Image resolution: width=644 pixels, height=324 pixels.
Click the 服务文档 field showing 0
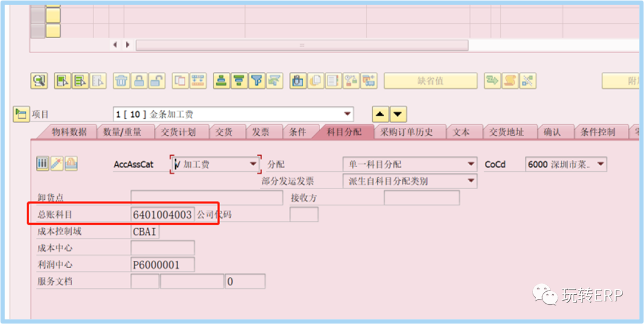tap(245, 282)
